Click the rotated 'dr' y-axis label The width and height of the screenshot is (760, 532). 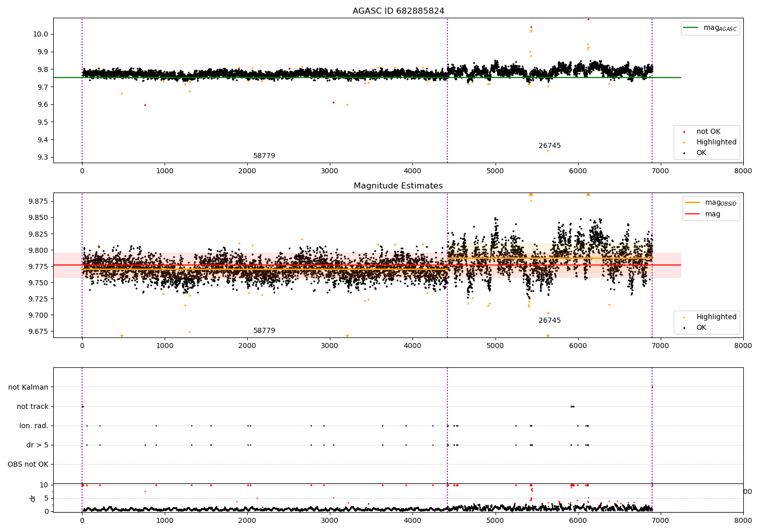point(33,498)
